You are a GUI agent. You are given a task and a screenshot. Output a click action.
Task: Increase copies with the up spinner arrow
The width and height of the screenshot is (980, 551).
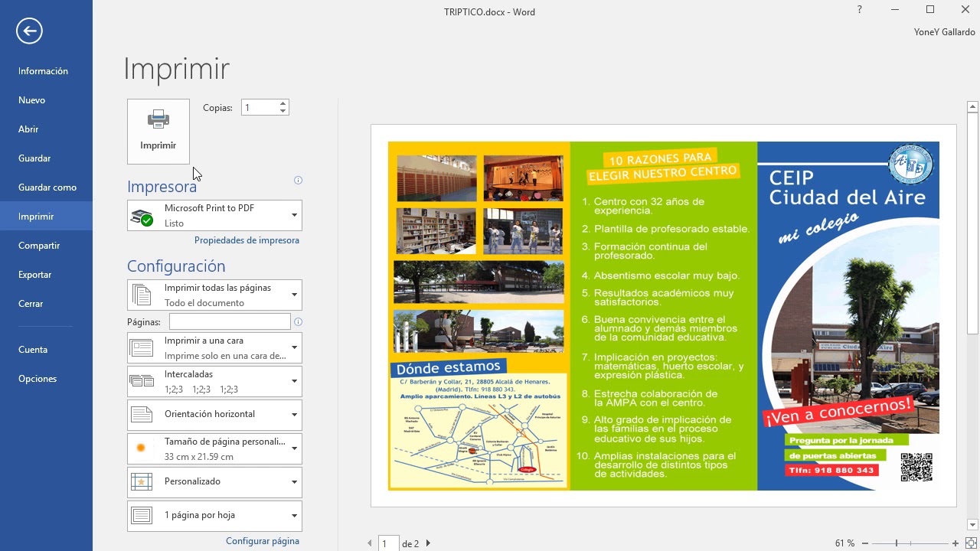(283, 103)
